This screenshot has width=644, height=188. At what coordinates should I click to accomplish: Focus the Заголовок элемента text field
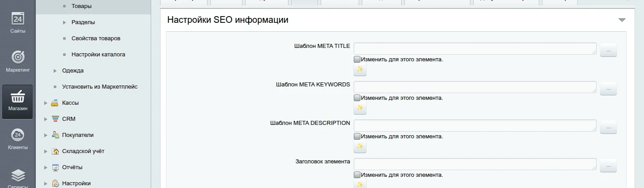tap(475, 164)
